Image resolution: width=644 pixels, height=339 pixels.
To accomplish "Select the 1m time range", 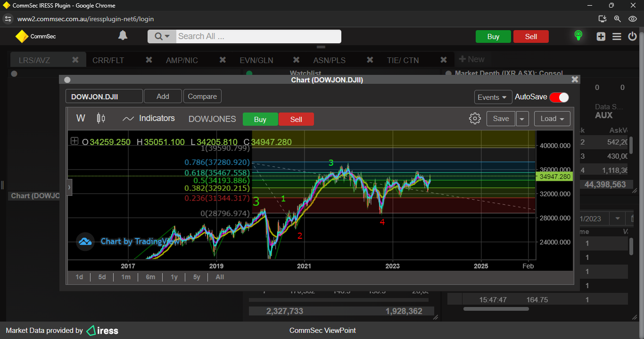I will pyautogui.click(x=126, y=277).
